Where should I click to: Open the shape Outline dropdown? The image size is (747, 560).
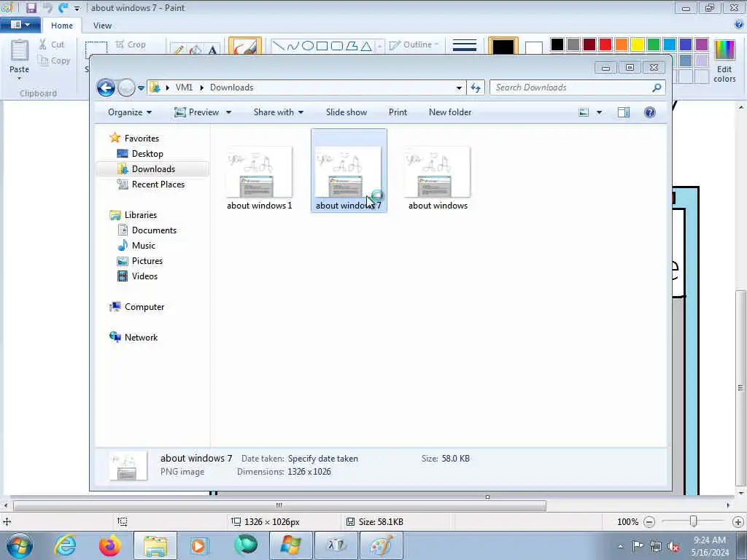(414, 44)
